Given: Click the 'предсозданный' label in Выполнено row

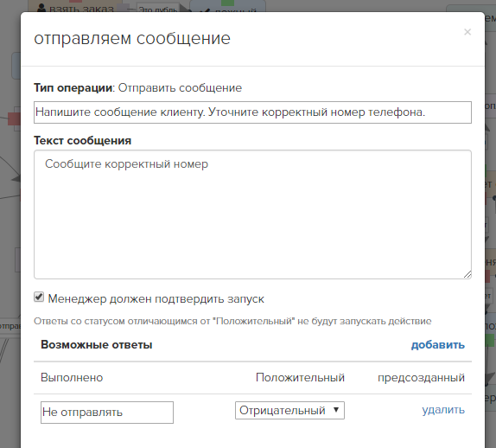Looking at the screenshot, I should click(421, 377).
